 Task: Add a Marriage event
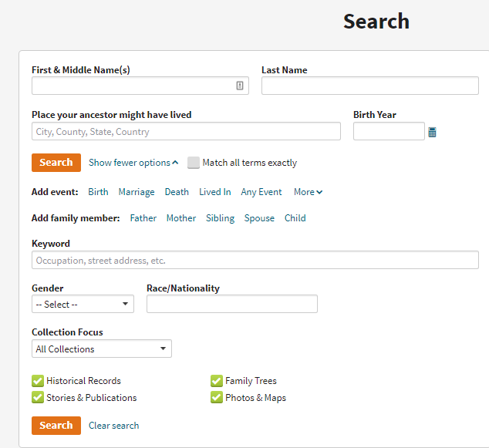pos(137,192)
